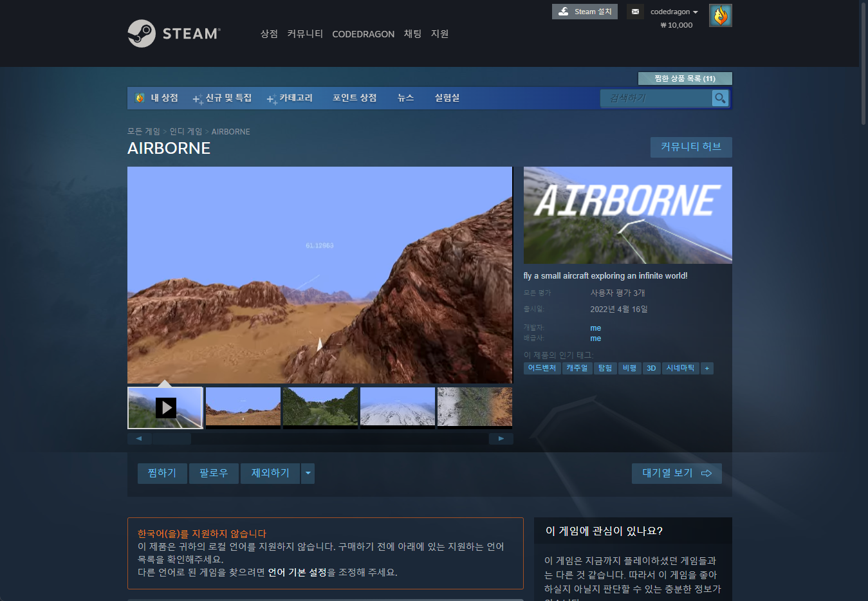
Task: Click publisher link me
Action: click(x=596, y=338)
